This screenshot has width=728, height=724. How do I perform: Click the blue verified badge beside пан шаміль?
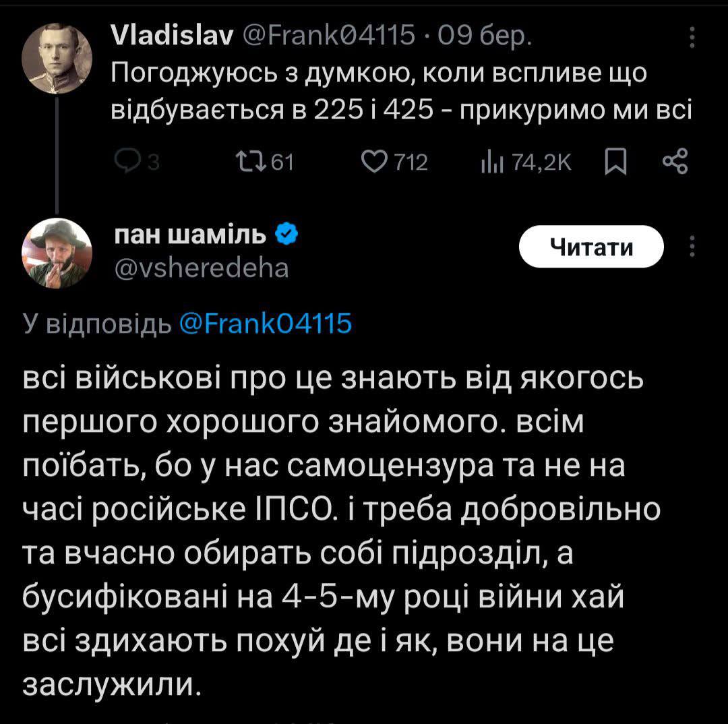pyautogui.click(x=285, y=235)
